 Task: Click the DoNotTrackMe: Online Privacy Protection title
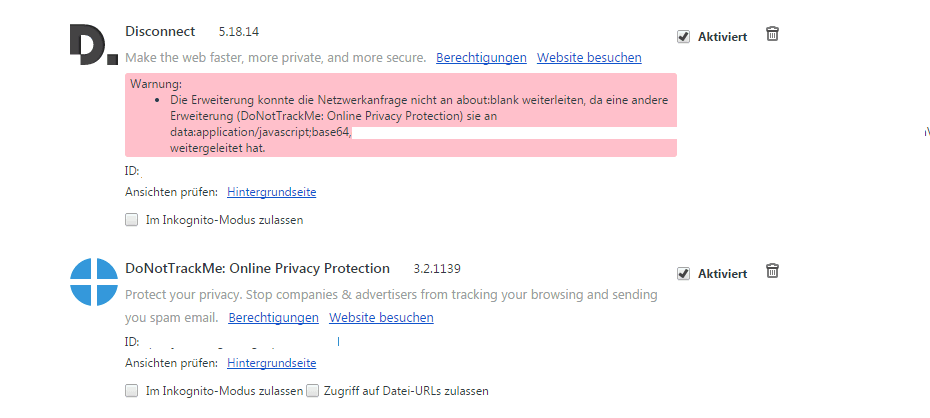pos(257,269)
